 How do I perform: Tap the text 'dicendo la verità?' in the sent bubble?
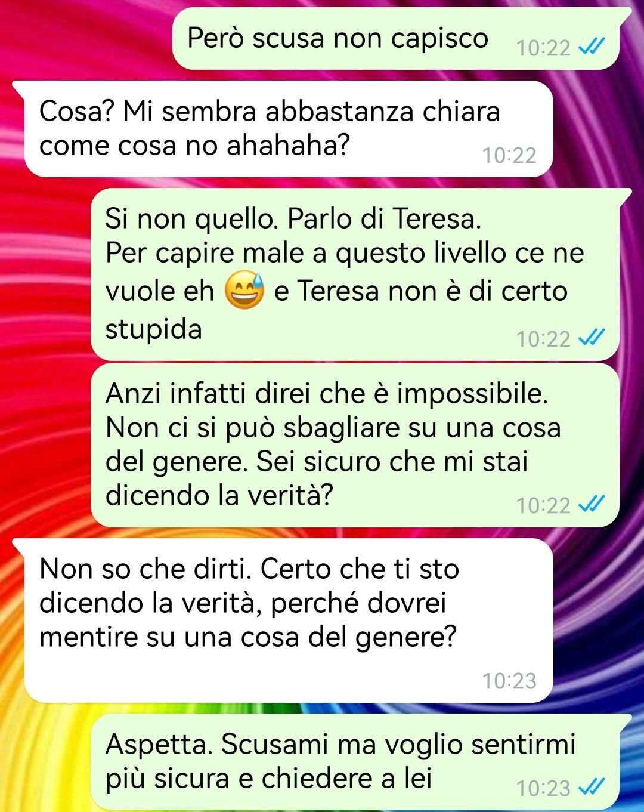click(x=218, y=495)
